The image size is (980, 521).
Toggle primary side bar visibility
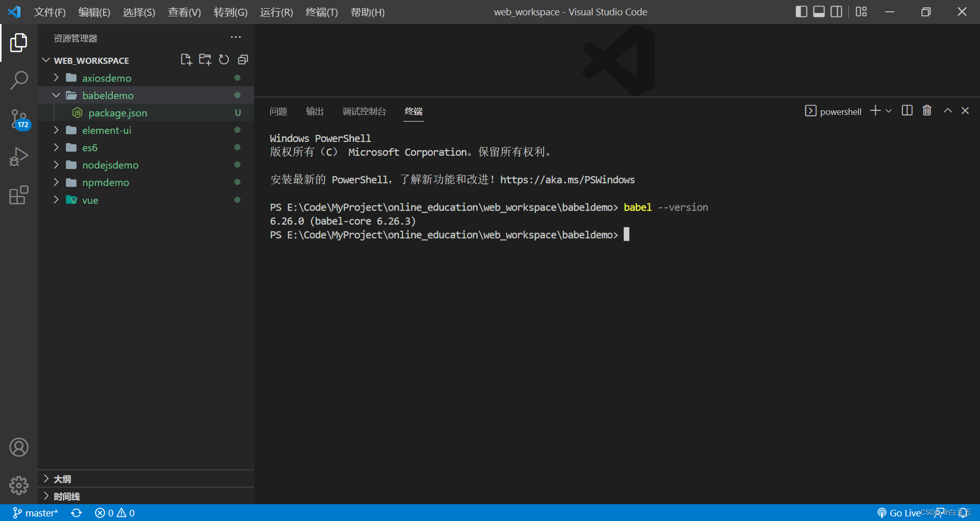tap(801, 12)
